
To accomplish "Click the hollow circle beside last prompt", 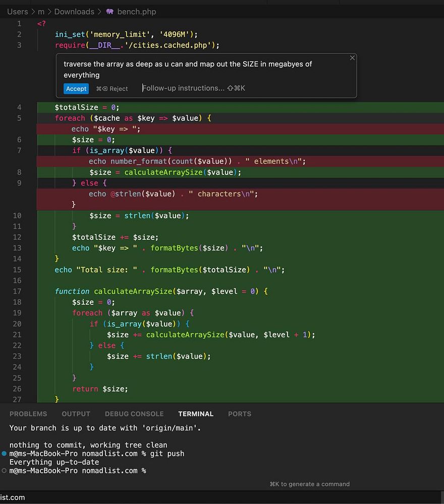I will 4,471.
